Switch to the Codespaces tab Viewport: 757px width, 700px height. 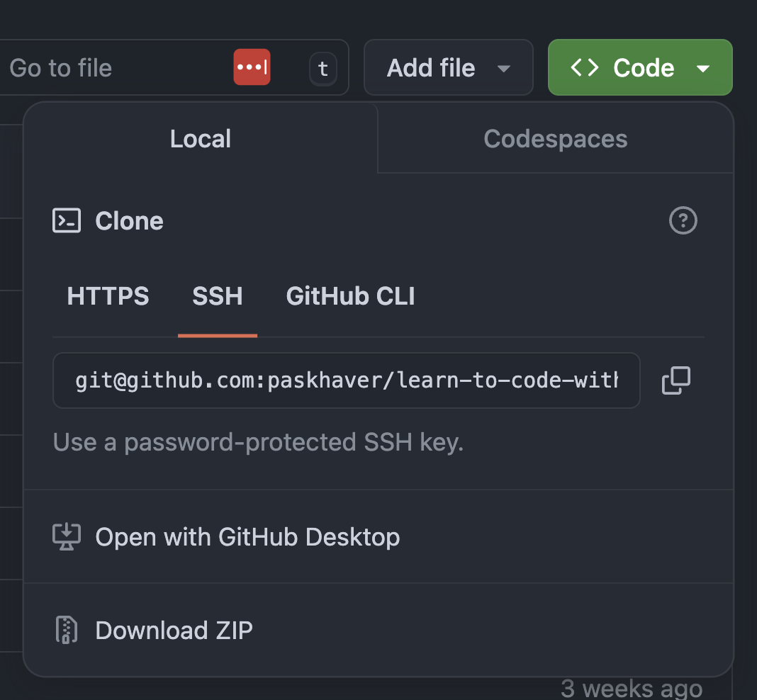click(555, 139)
